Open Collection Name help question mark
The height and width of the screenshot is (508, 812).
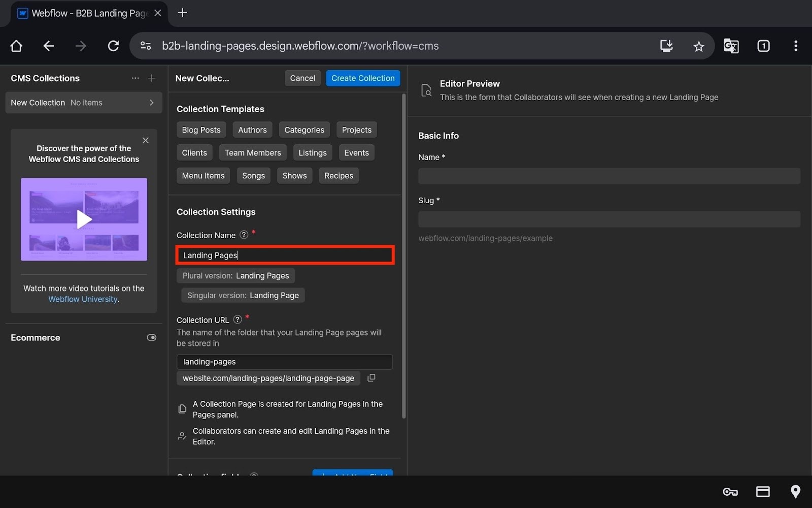pyautogui.click(x=244, y=235)
